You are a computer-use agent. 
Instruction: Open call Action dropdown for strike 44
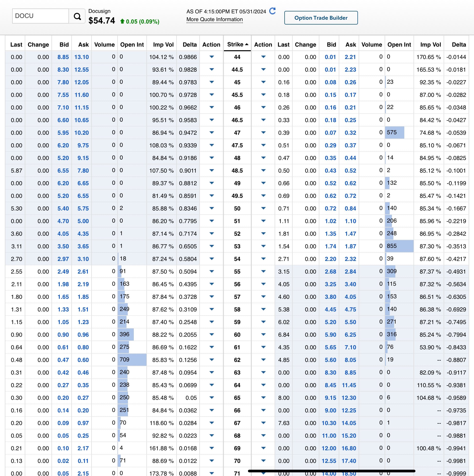212,57
